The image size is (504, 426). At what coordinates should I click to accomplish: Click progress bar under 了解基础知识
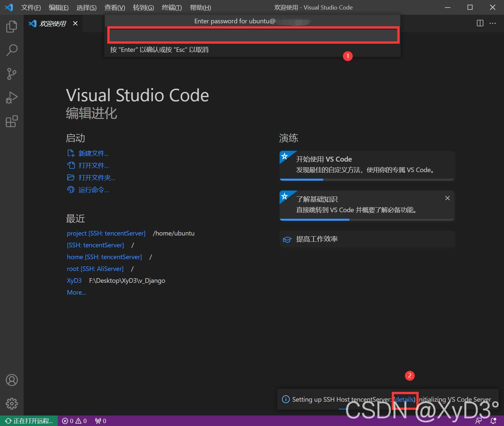pos(367,219)
